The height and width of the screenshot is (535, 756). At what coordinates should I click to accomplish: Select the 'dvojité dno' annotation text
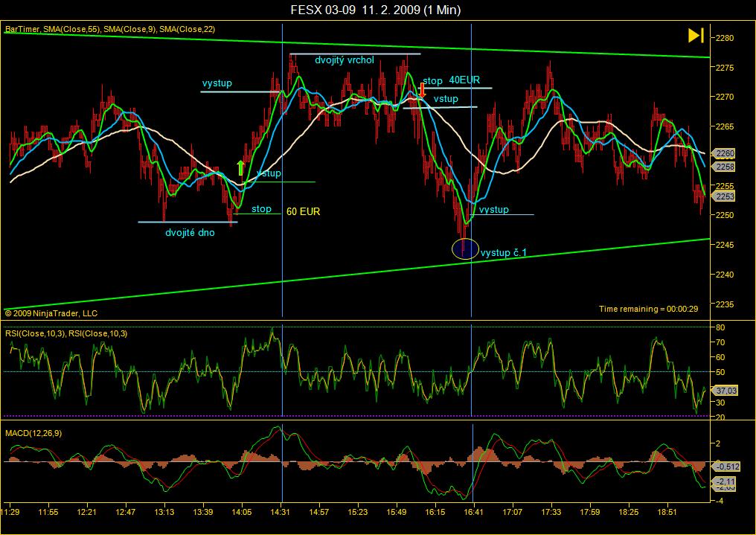click(x=190, y=233)
